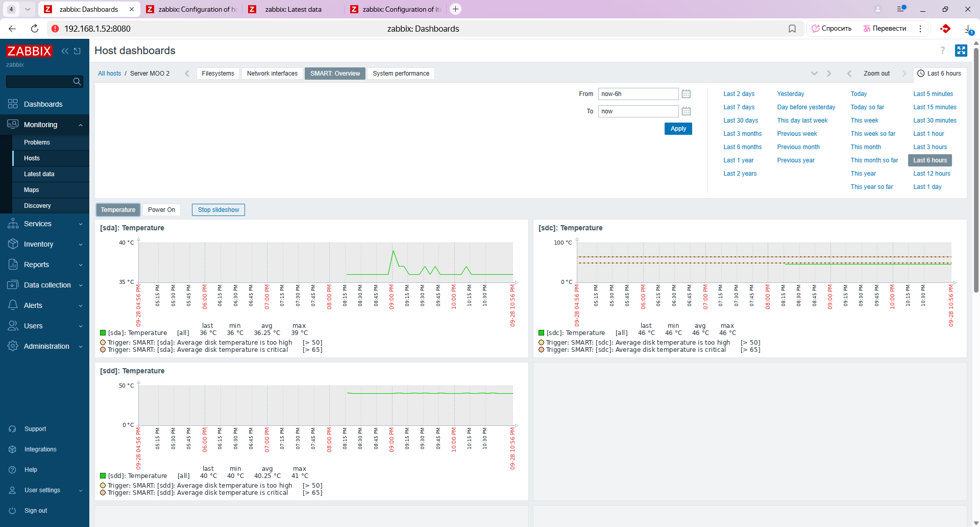980x527 pixels.
Task: Select the Temperature page tab
Action: coord(118,210)
